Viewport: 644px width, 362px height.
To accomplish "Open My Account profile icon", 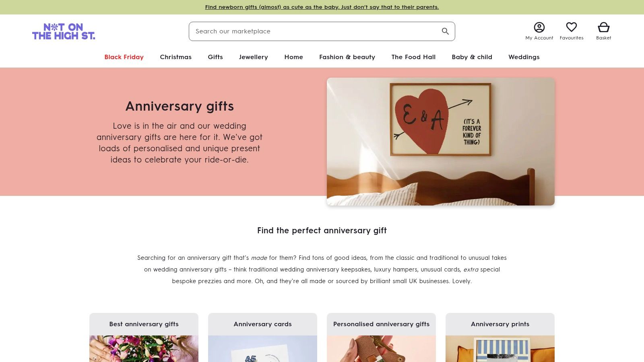I will tap(539, 27).
